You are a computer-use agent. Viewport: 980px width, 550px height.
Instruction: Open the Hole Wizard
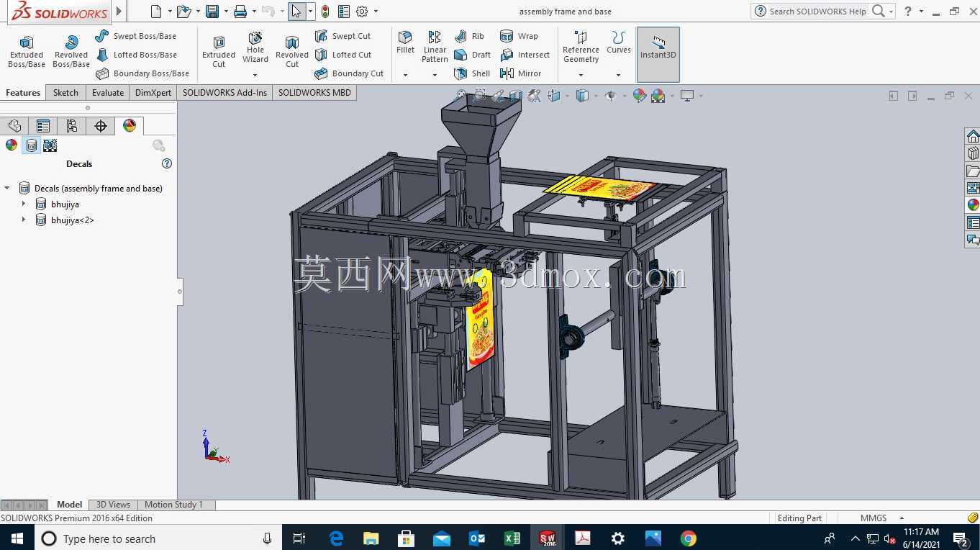click(255, 48)
